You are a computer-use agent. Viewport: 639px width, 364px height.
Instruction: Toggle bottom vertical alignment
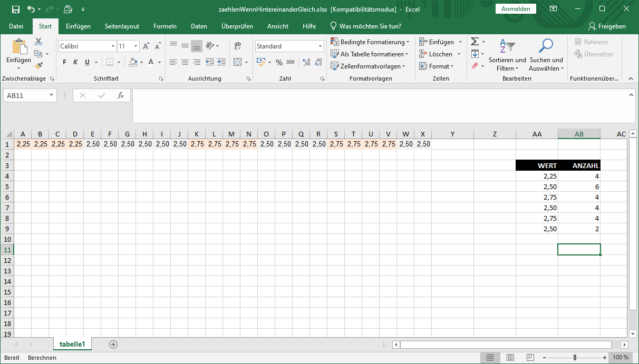(197, 46)
